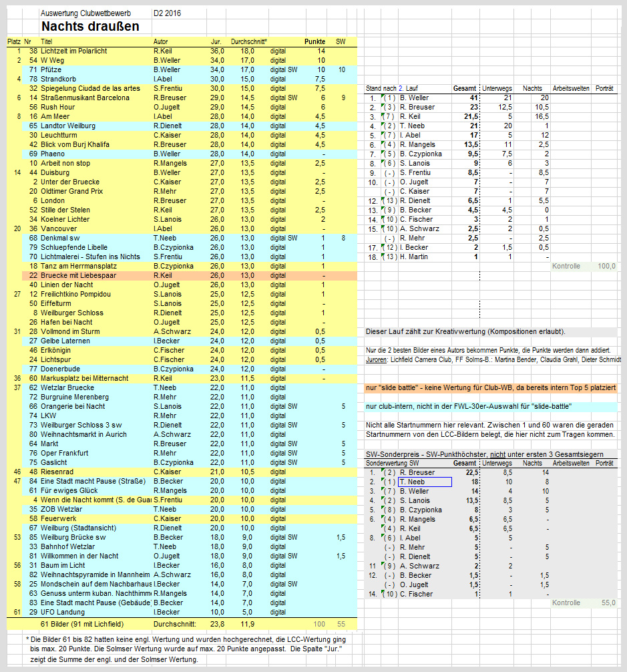Select 'H. Martin' in the standings table
This screenshot has width=627, height=672.
click(x=416, y=257)
